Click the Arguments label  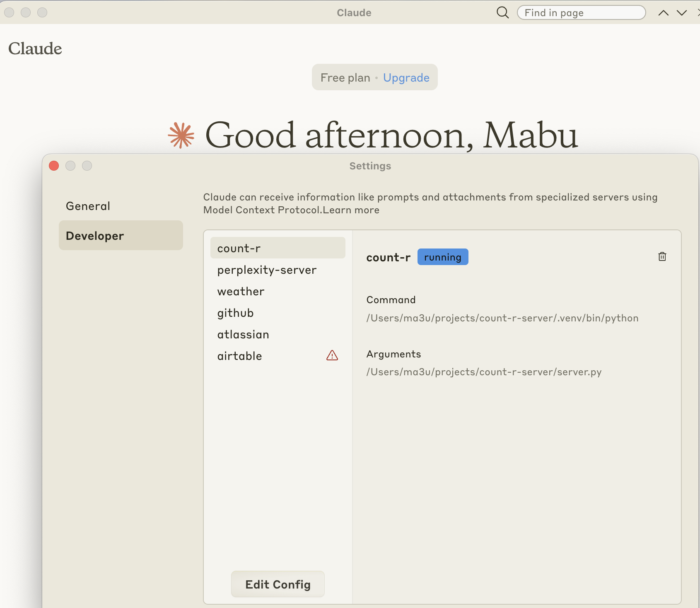click(393, 354)
